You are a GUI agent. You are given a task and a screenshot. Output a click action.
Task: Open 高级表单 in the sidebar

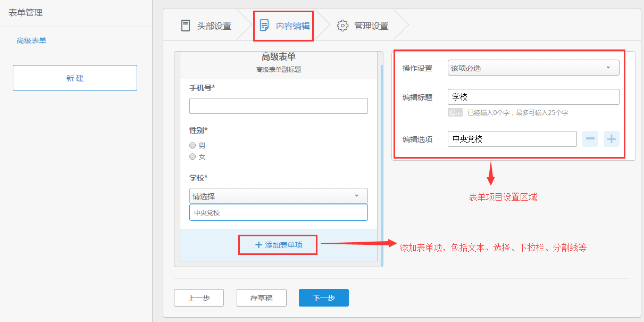(31, 40)
